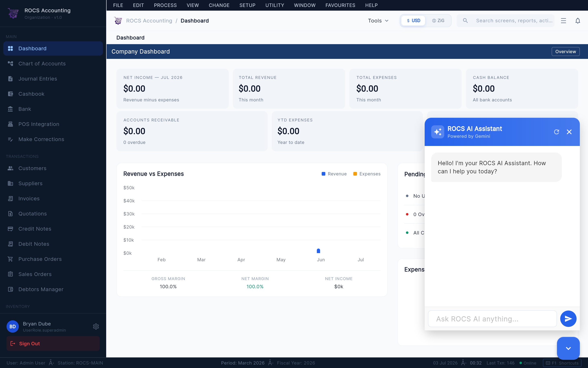Image resolution: width=588 pixels, height=368 pixels.
Task: Click Period: March 2026 in status bar
Action: [x=243, y=363]
